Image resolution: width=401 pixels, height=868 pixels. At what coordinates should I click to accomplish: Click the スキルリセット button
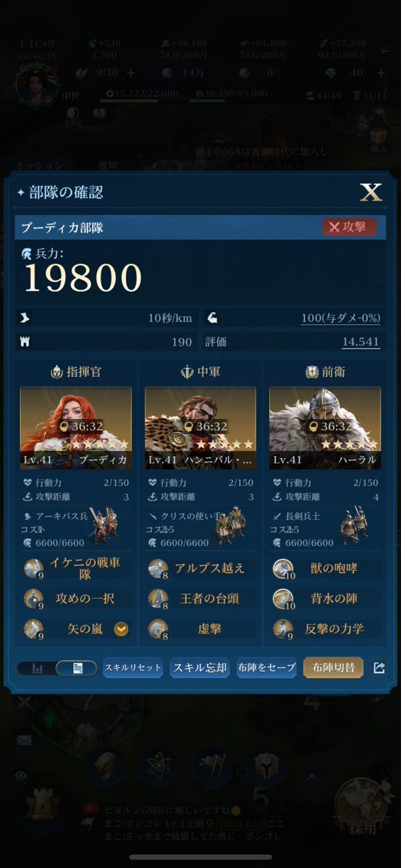pos(133,668)
